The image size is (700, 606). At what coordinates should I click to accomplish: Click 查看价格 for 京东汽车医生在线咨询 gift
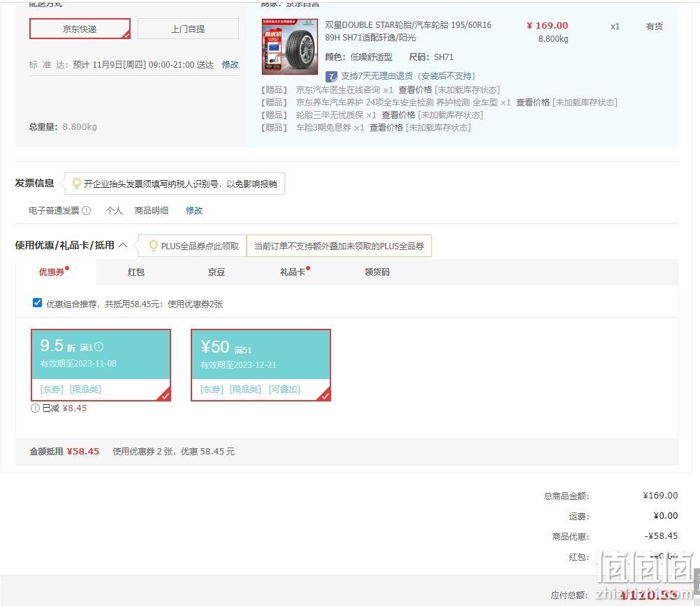click(x=415, y=89)
